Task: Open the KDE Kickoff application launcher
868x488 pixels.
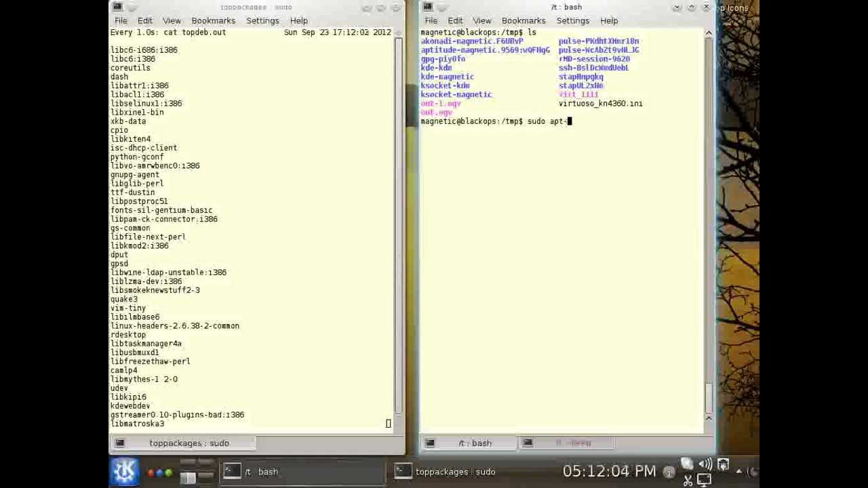Action: click(124, 472)
